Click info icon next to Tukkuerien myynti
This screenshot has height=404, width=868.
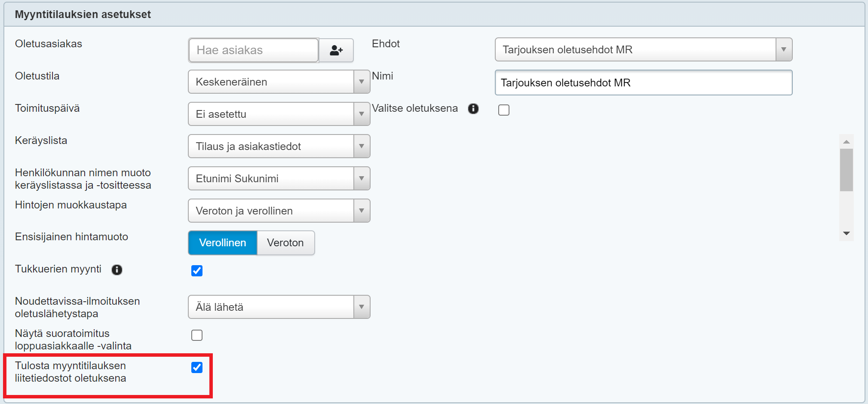[x=117, y=269]
